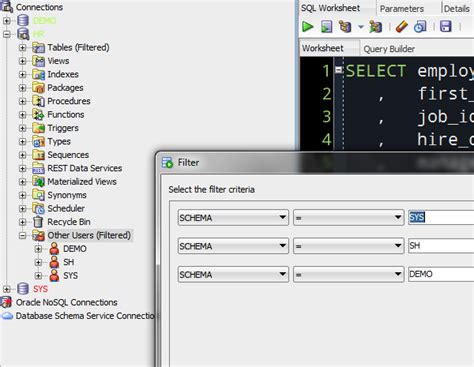Open SQL History clock icon

pyautogui.click(x=420, y=27)
